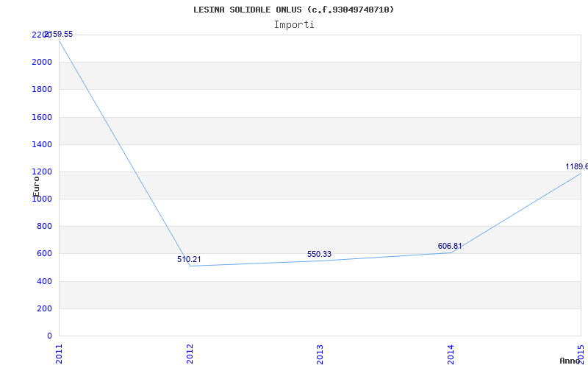Click the 1600 y-axis tick label
Viewport: 588px width, 368px height.
[x=42, y=117]
